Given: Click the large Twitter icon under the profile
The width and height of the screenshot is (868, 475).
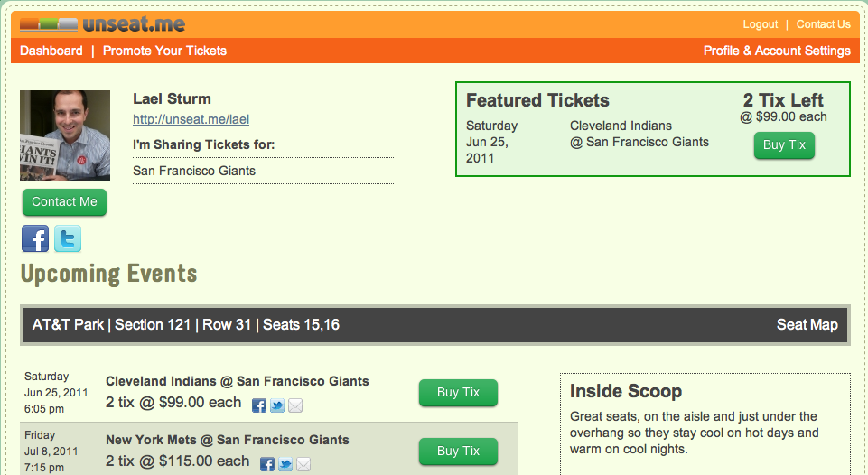Looking at the screenshot, I should (68, 238).
